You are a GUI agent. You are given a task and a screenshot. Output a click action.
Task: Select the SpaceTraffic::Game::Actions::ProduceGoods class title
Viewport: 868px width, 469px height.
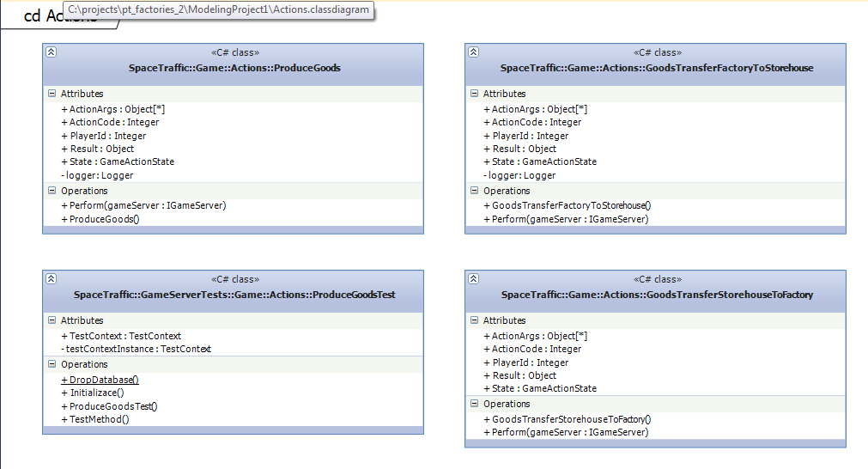point(234,68)
